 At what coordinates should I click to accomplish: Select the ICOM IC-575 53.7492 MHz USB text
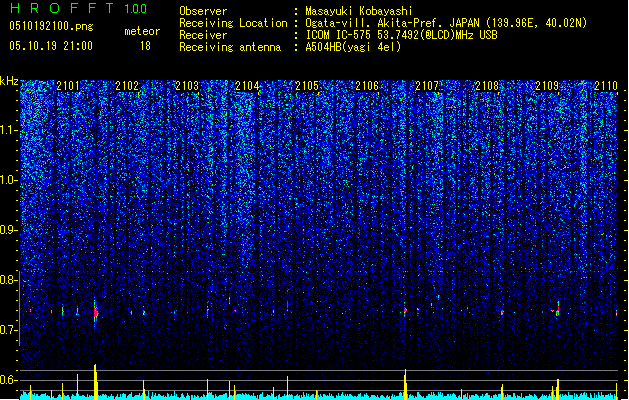tap(402, 35)
